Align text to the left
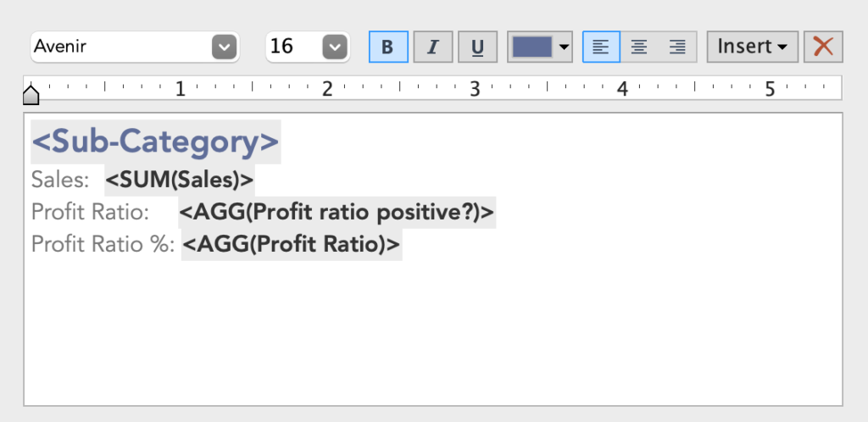Image resolution: width=868 pixels, height=422 pixels. [601, 47]
